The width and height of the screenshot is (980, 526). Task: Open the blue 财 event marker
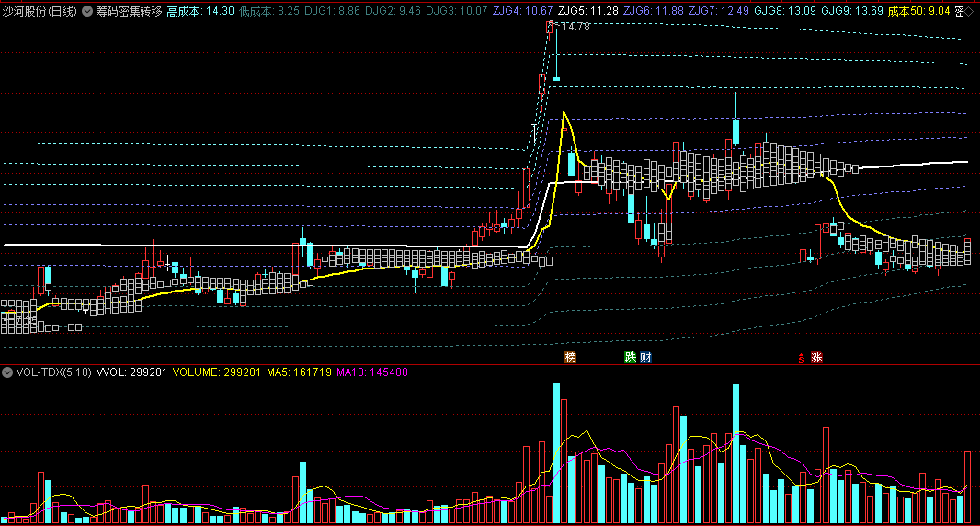(x=645, y=357)
